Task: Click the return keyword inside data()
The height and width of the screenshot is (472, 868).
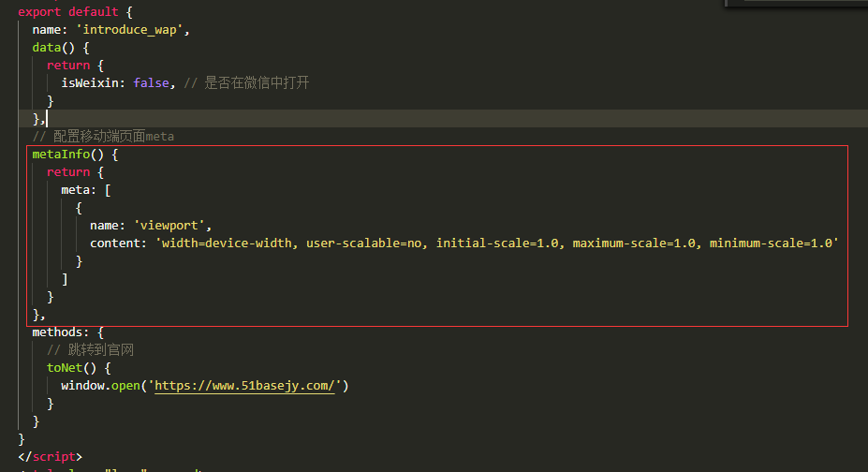Action: [68, 66]
